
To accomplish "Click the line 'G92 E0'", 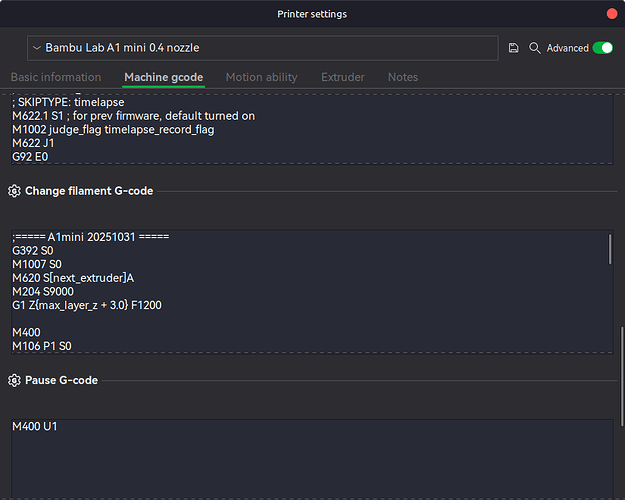I will point(30,157).
